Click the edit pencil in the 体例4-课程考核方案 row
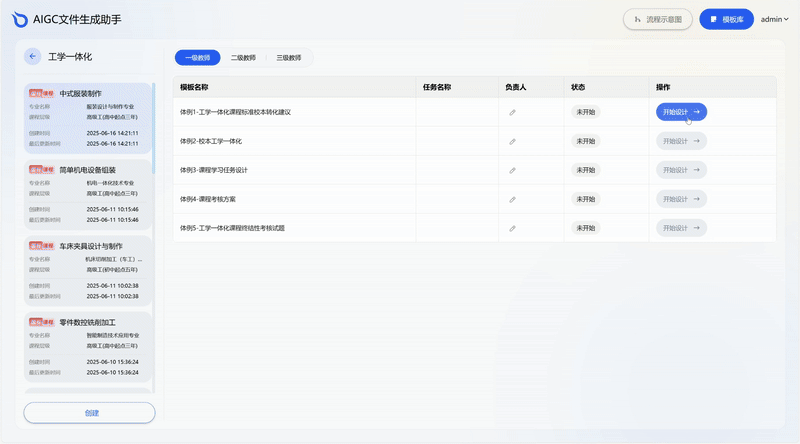Viewport: 800px width, 444px height. click(512, 199)
